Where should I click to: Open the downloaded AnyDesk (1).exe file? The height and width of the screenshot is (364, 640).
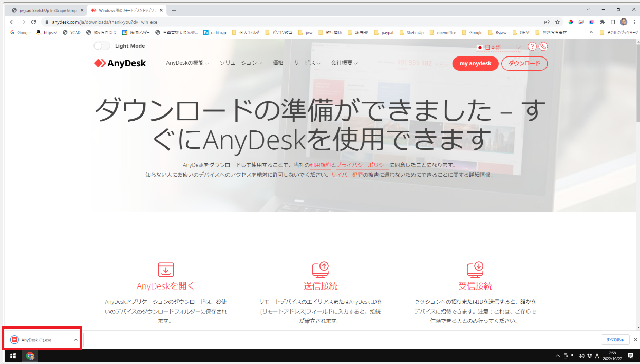pyautogui.click(x=36, y=340)
